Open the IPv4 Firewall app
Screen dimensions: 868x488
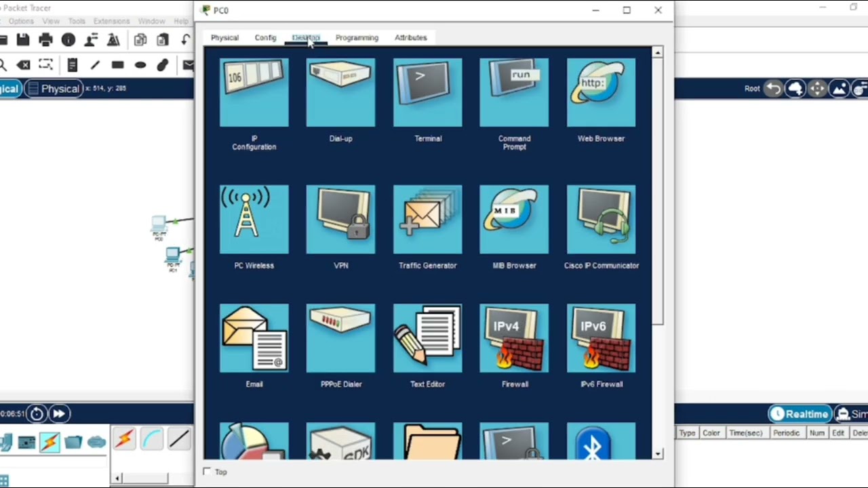514,338
